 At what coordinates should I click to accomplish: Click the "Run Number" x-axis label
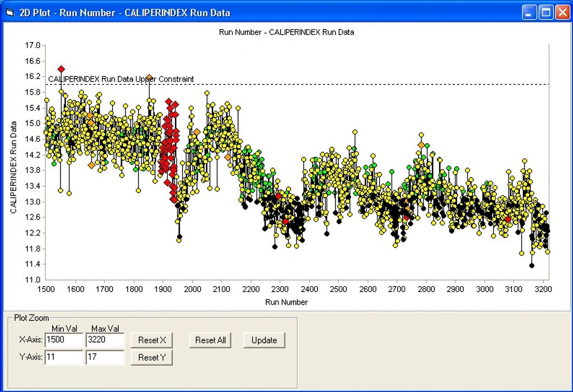(x=286, y=302)
